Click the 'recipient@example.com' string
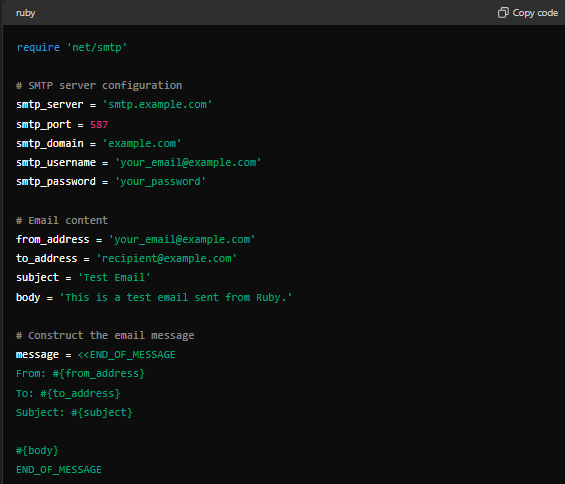565x484 pixels. [166, 258]
